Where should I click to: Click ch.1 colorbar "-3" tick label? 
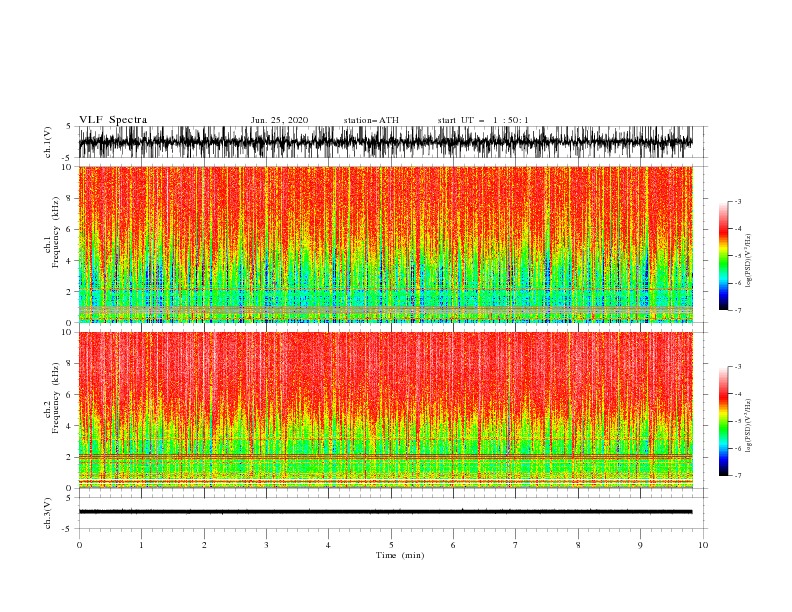737,201
